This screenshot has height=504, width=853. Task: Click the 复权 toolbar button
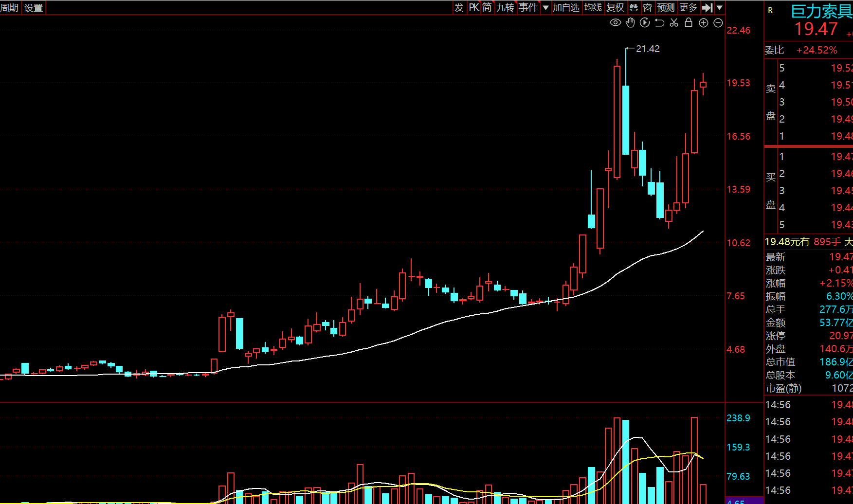(615, 8)
